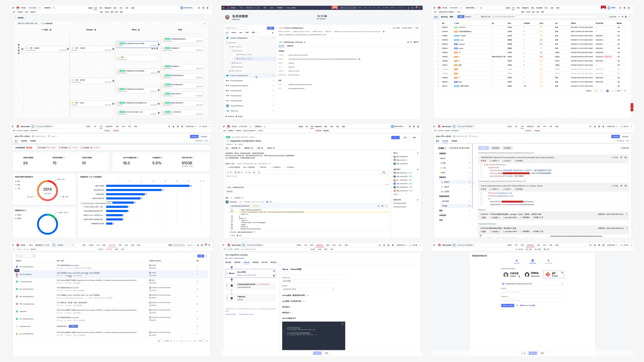
Task: Click pencil icon next to 合并人
Action: click(418, 153)
